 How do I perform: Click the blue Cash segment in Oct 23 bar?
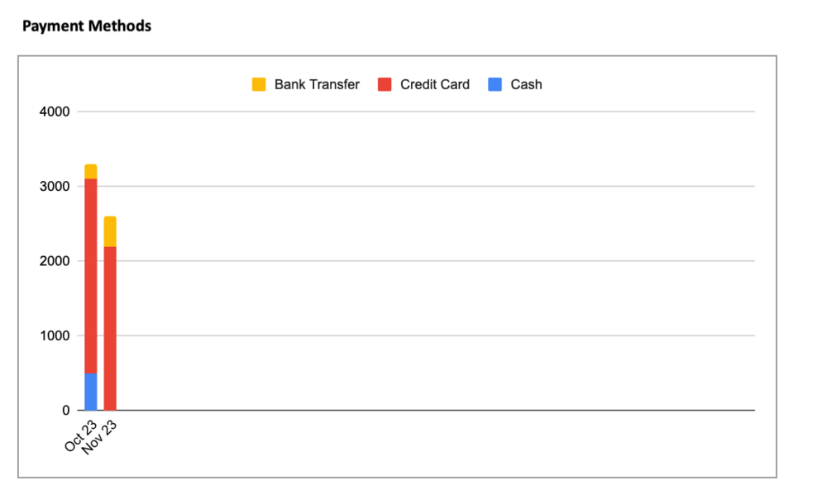click(91, 392)
